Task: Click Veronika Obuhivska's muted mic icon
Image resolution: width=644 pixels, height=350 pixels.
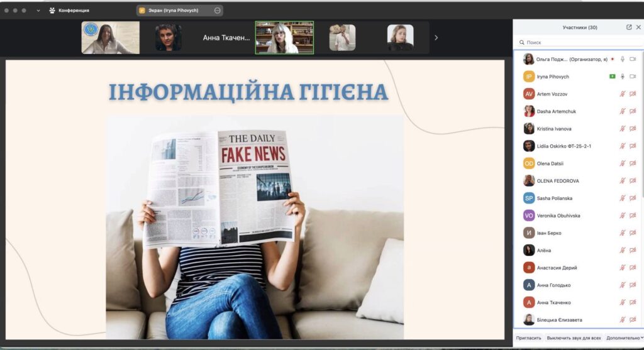Action: point(623,216)
